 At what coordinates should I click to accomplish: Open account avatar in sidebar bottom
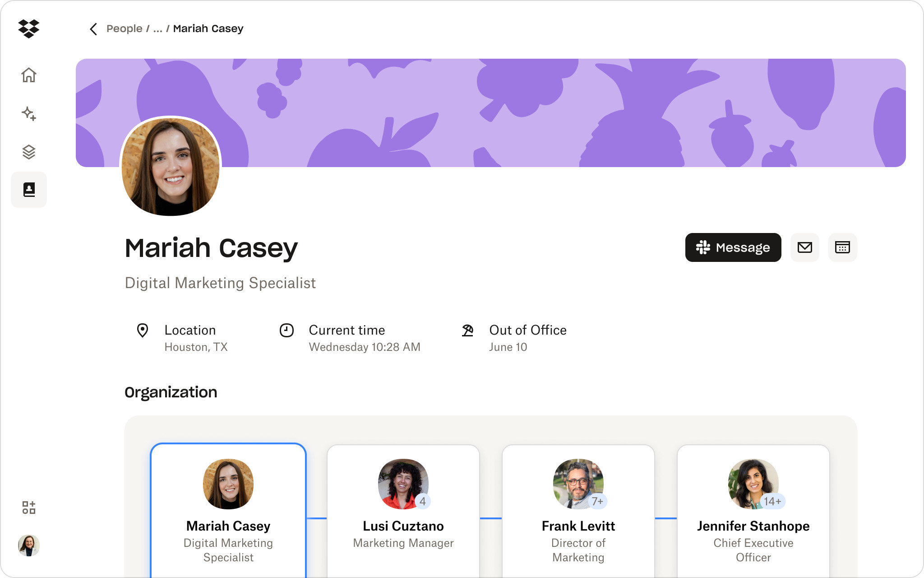coord(29,545)
